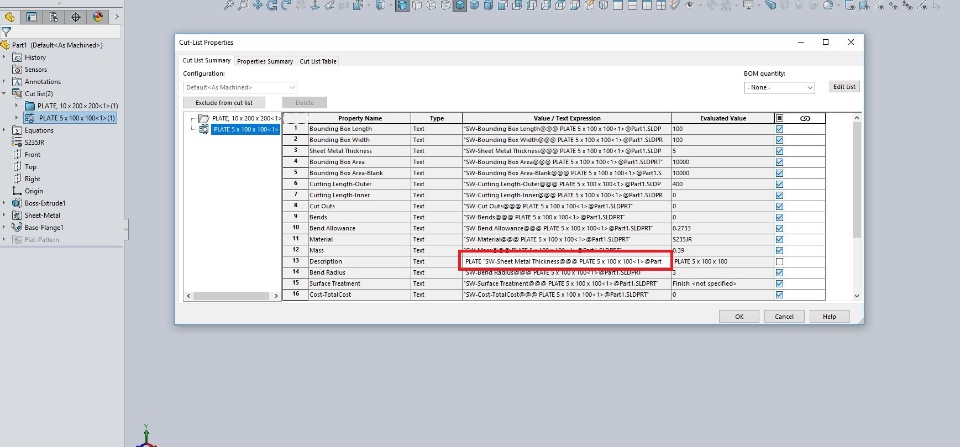960x447 pixels.
Task: Confirm with the OK button
Action: 739,317
